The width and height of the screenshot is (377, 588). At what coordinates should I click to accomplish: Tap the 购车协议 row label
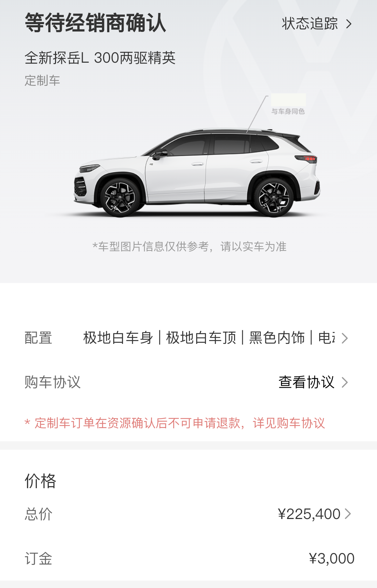[53, 382]
